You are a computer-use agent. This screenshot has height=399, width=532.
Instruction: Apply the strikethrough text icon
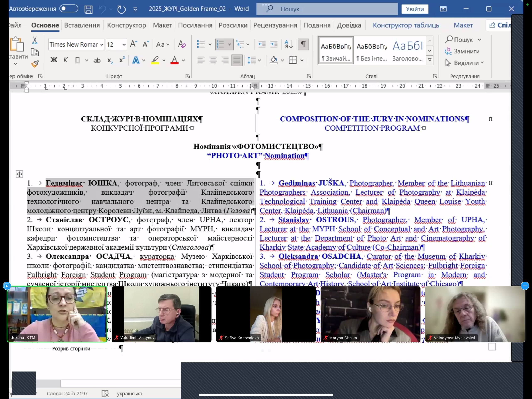tap(97, 60)
